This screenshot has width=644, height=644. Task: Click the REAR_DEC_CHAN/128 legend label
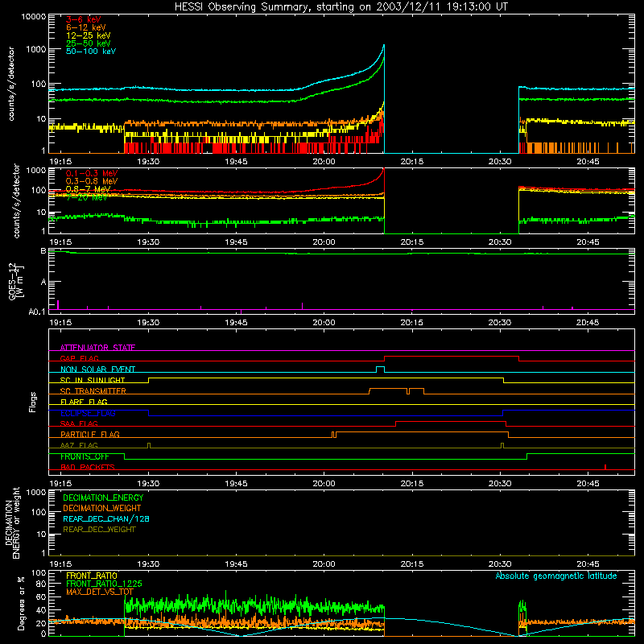(106, 518)
